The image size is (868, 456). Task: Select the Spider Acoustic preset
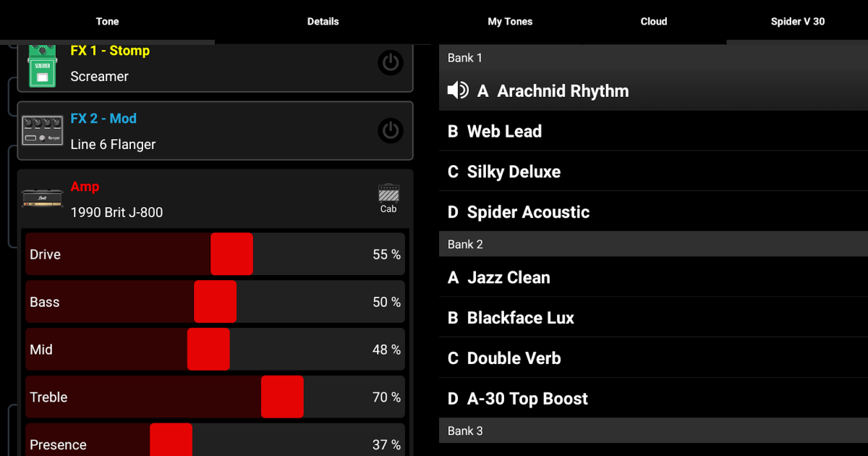[528, 212]
